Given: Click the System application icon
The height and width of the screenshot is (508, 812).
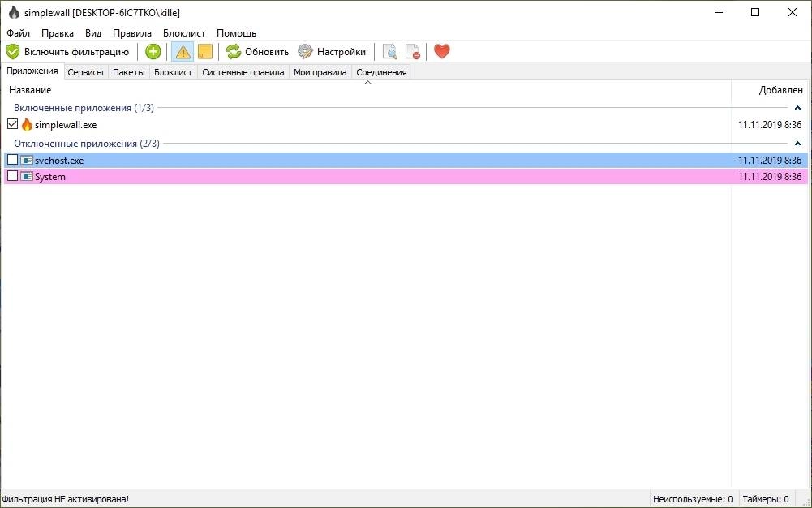Looking at the screenshot, I should (x=27, y=177).
